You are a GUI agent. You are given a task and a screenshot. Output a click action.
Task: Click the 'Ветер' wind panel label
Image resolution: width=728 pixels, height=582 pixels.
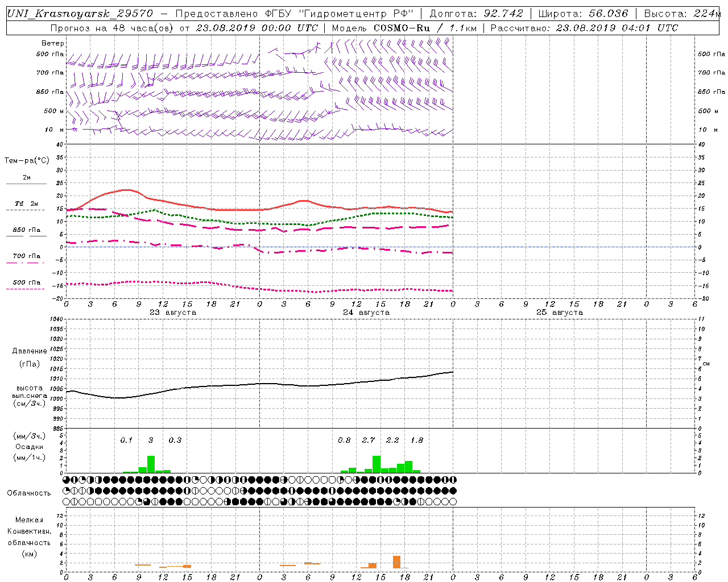tap(53, 43)
